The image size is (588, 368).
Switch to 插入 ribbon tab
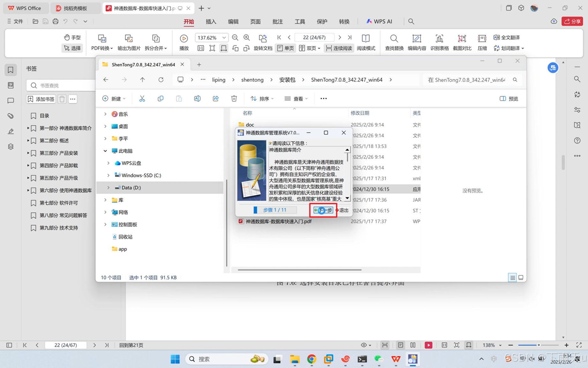point(211,21)
